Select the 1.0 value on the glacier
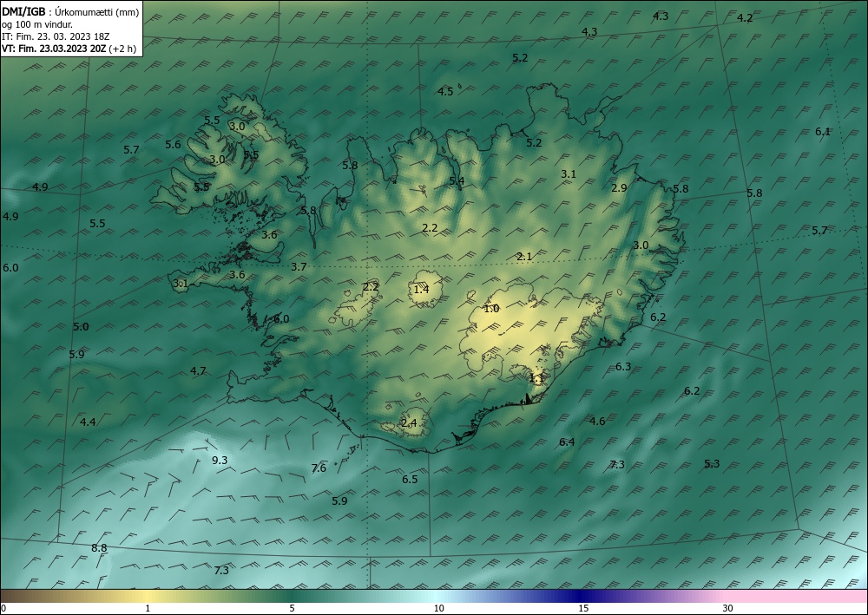 (491, 309)
